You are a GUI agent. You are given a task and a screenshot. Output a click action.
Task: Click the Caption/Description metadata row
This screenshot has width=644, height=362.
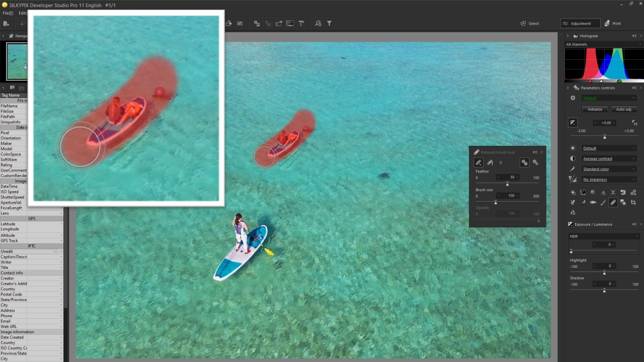pyautogui.click(x=31, y=257)
